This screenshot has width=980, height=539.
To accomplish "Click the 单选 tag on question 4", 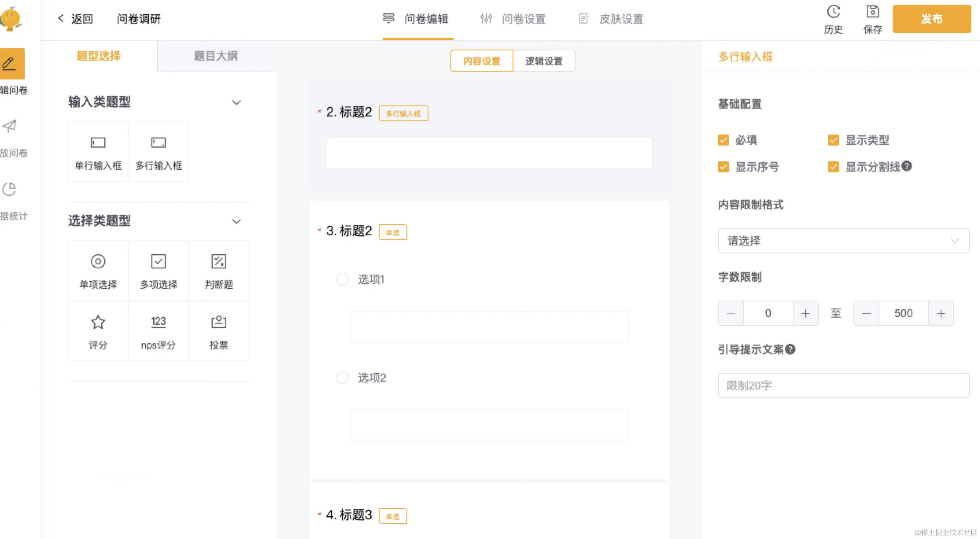I will click(x=393, y=517).
